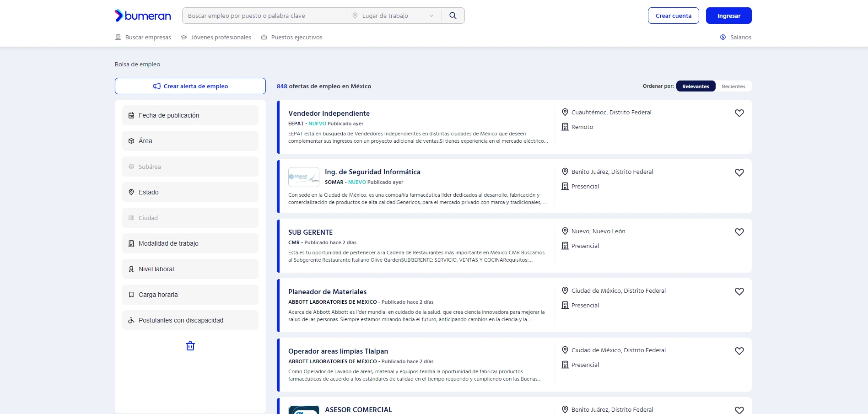Heart the Operador areas limpias Tlalpan job
Screen dimensions: 868x414
(739, 351)
